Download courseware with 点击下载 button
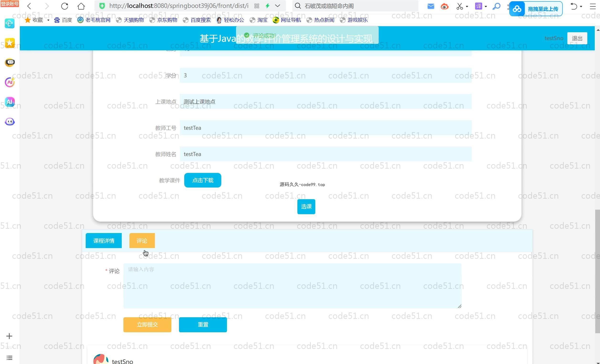 [203, 180]
